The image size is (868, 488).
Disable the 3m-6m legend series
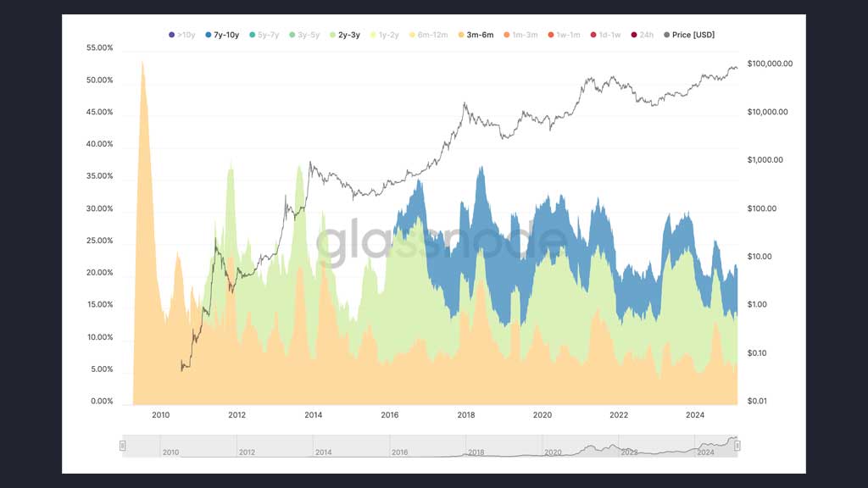coord(476,35)
